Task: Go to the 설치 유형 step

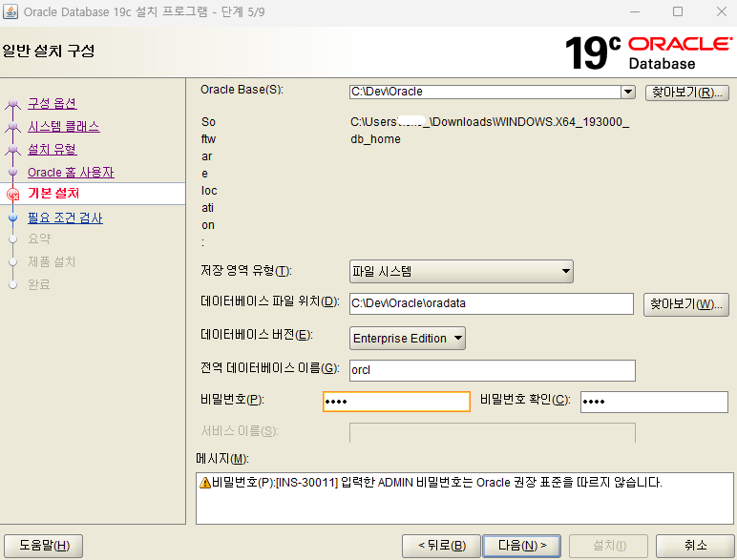Action: pyautogui.click(x=53, y=150)
